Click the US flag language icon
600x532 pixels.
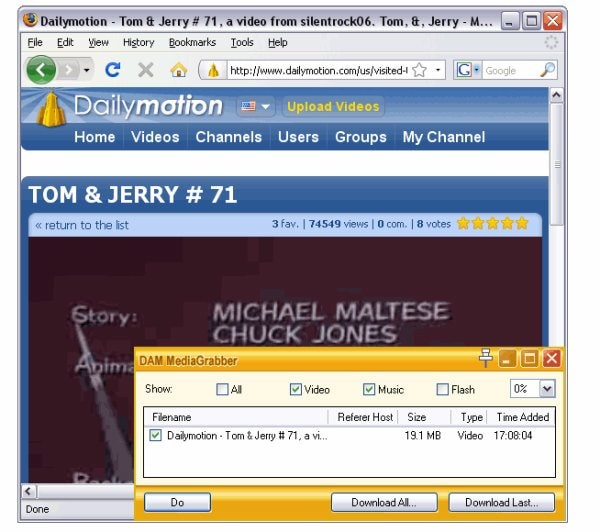coord(248,106)
